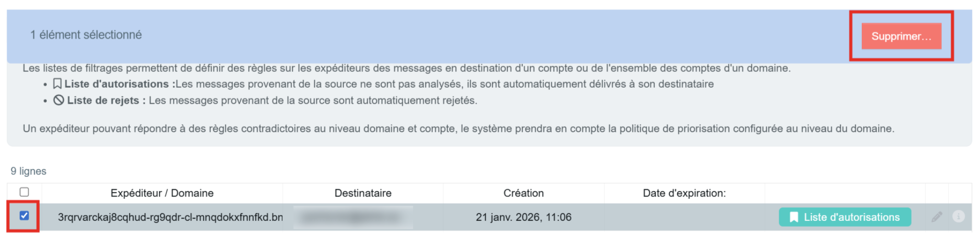The image size is (980, 242).
Task: Sort by the Création column header
Action: pyautogui.click(x=523, y=193)
